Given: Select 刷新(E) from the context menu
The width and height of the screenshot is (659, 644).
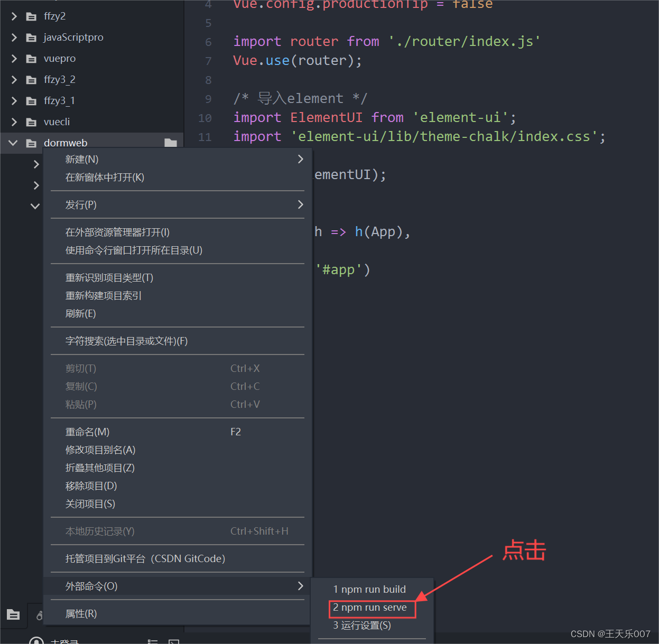Looking at the screenshot, I should click(x=80, y=313).
